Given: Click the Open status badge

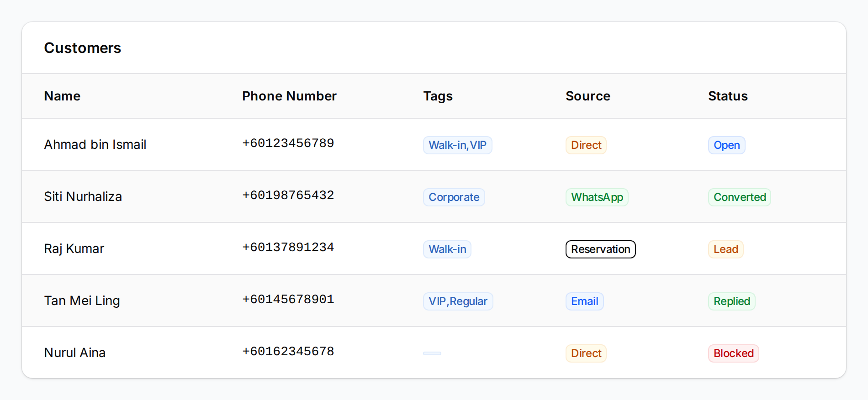Looking at the screenshot, I should coord(726,145).
